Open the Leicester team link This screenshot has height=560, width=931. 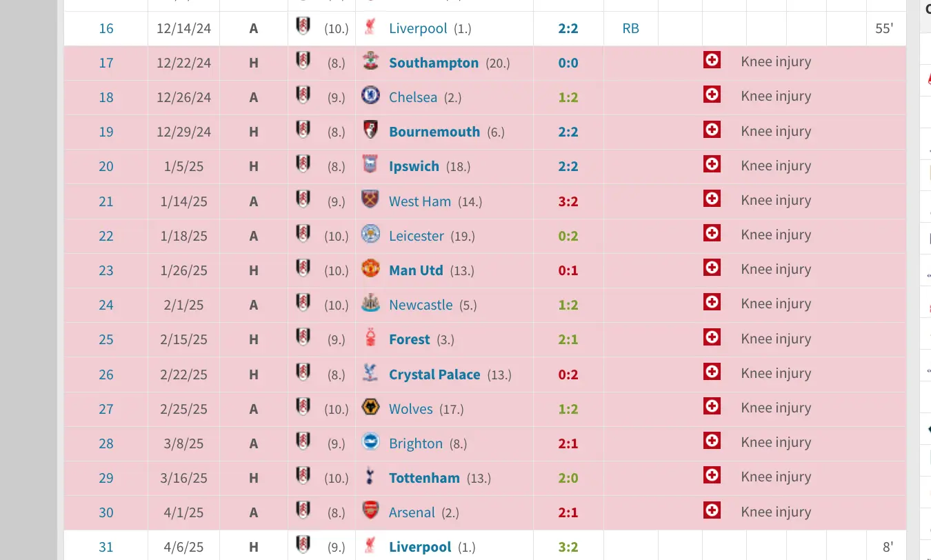point(417,236)
